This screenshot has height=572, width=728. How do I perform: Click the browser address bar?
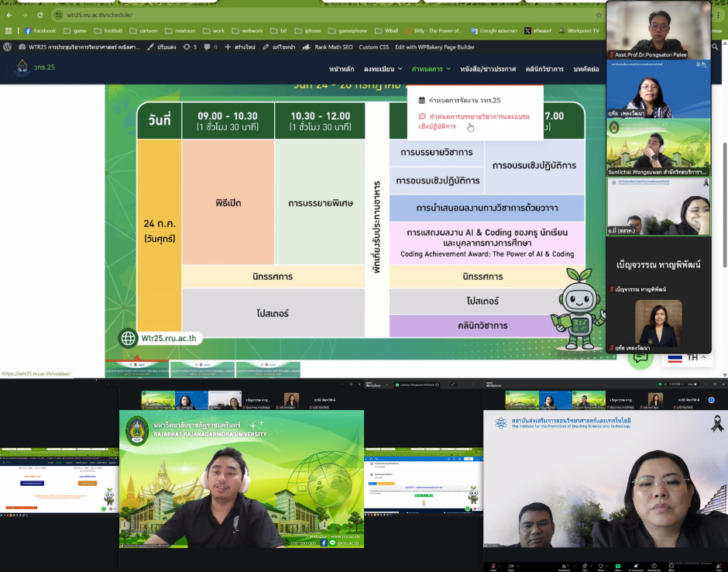coord(310,15)
